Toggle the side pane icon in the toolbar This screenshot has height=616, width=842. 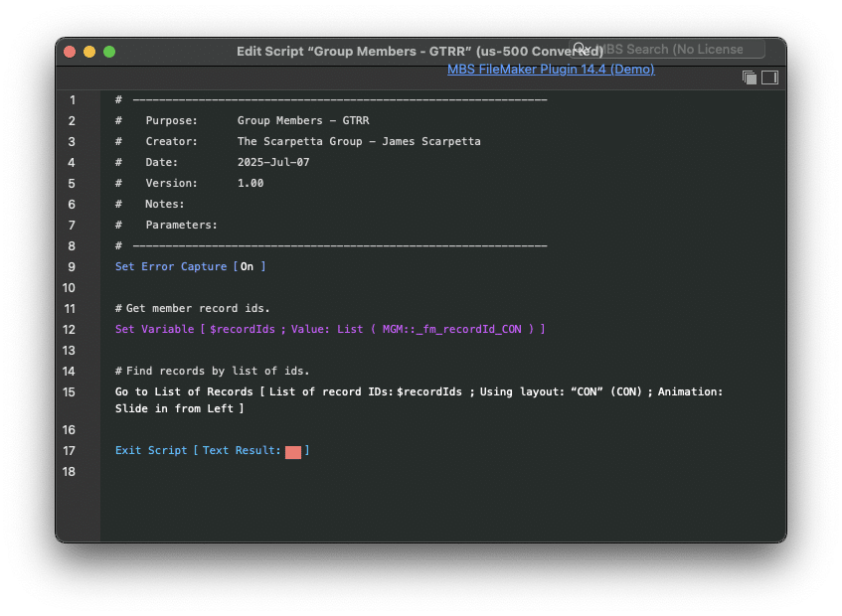click(x=769, y=77)
